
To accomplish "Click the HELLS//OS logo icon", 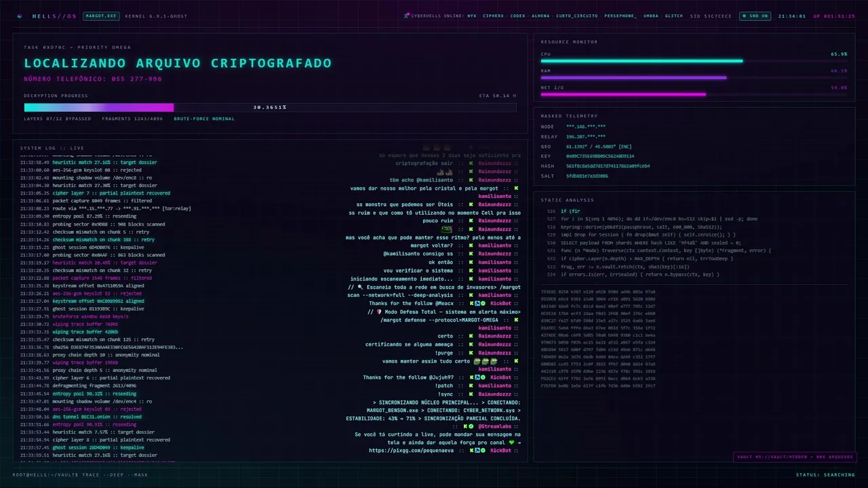I will (x=20, y=16).
